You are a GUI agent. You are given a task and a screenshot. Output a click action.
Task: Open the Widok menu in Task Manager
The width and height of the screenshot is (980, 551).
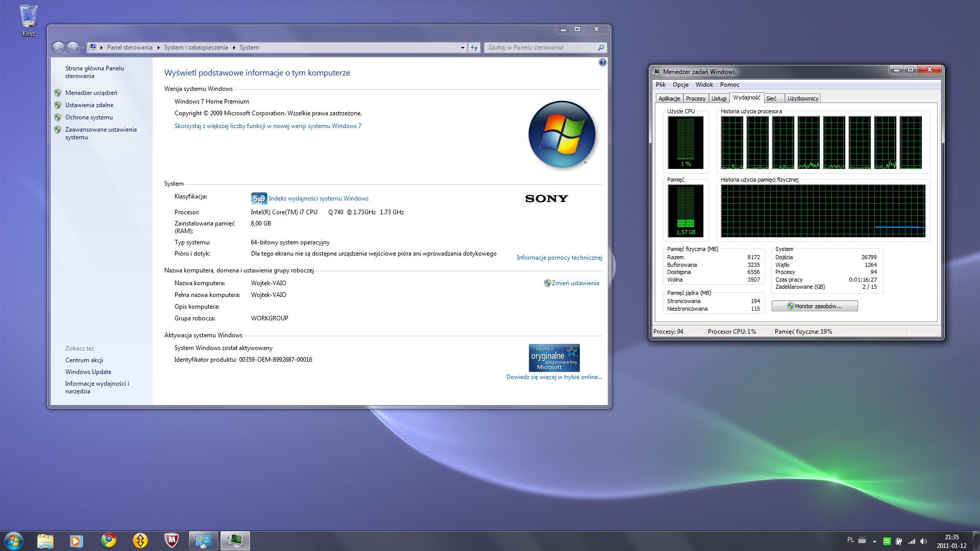click(704, 85)
